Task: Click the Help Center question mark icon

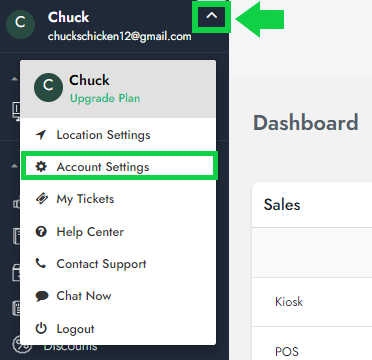Action: click(x=41, y=232)
